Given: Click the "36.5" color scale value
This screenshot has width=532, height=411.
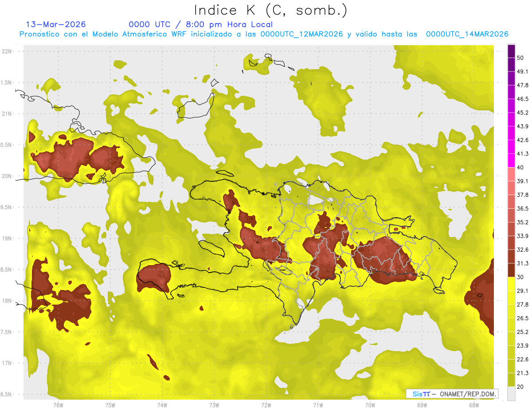Looking at the screenshot, I should (523, 208).
